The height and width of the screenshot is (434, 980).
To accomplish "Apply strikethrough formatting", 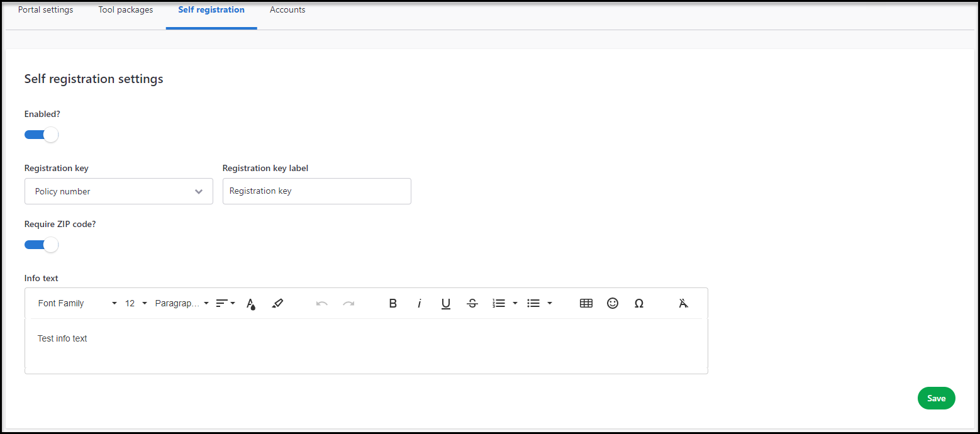I will pos(472,303).
